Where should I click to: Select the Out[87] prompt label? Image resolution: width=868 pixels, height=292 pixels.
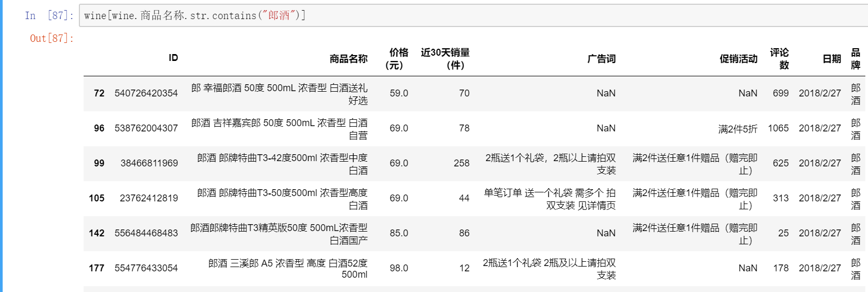tap(52, 38)
